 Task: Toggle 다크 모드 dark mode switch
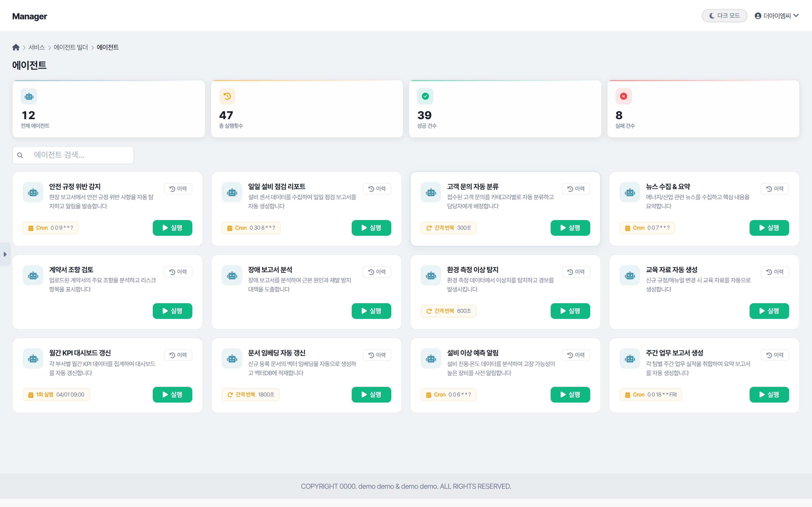724,16
